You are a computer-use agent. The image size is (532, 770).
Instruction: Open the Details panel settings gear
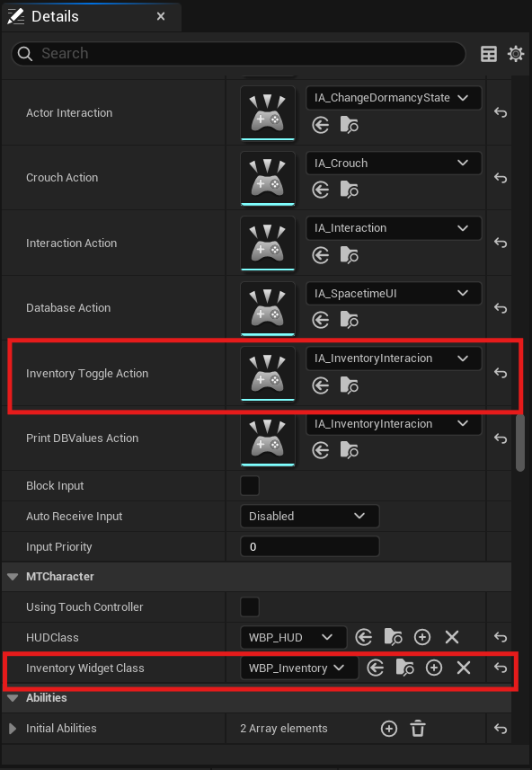coord(516,54)
